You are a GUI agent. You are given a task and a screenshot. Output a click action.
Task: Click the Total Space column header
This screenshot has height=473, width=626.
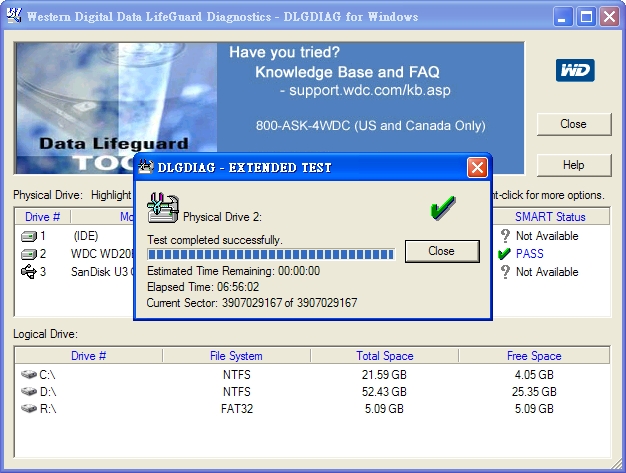coord(384,356)
